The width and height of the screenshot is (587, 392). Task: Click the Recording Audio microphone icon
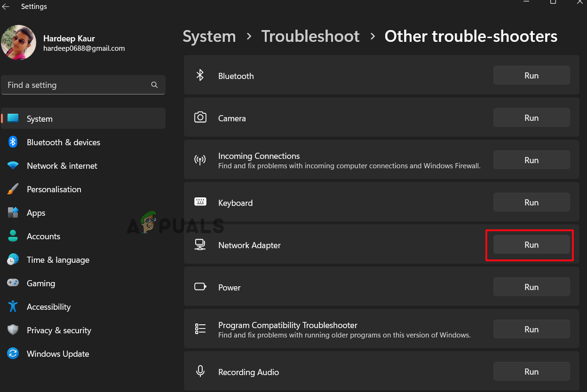pos(200,371)
